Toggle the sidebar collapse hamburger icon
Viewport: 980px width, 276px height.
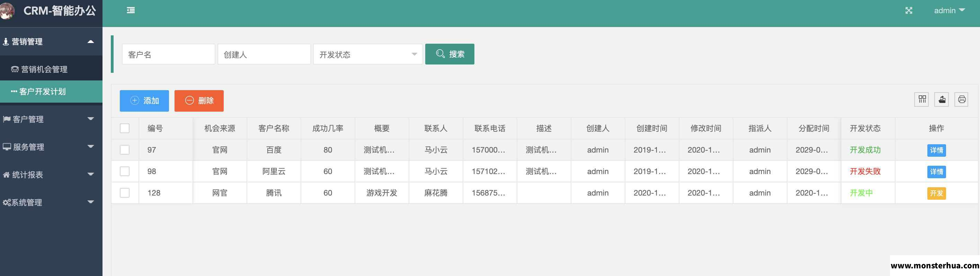point(131,10)
